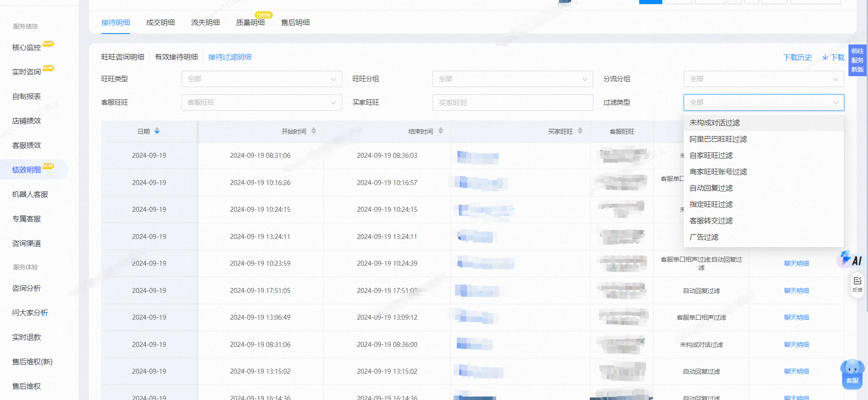Click cell 2024-09-19 13:24:11 start time
Viewport: 868px width, 400px height.
pos(260,237)
